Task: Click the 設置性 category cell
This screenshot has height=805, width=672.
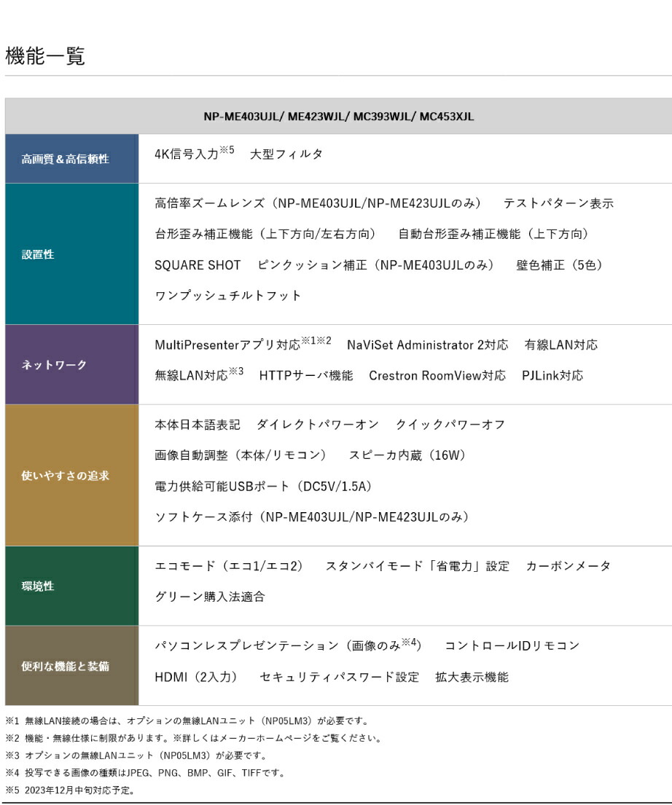Action: pos(72,254)
